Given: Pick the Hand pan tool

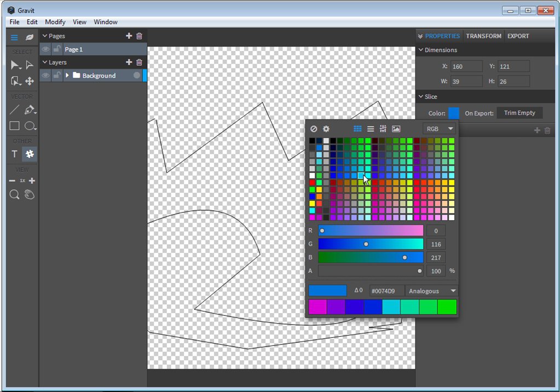Looking at the screenshot, I should tap(30, 194).
